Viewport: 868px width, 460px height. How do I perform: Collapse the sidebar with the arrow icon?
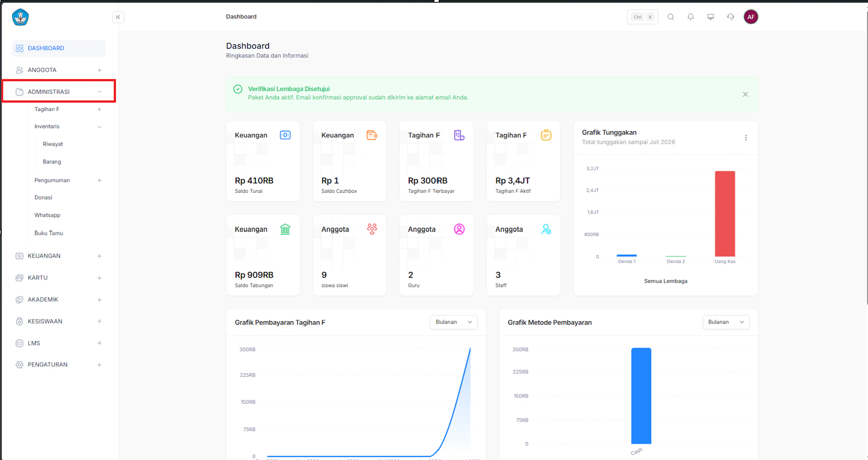118,17
